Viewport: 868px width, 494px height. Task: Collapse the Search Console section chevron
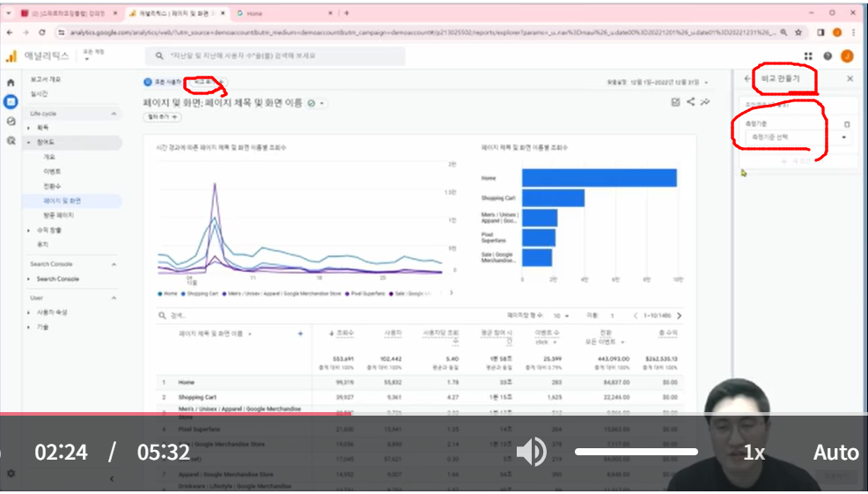coord(114,264)
